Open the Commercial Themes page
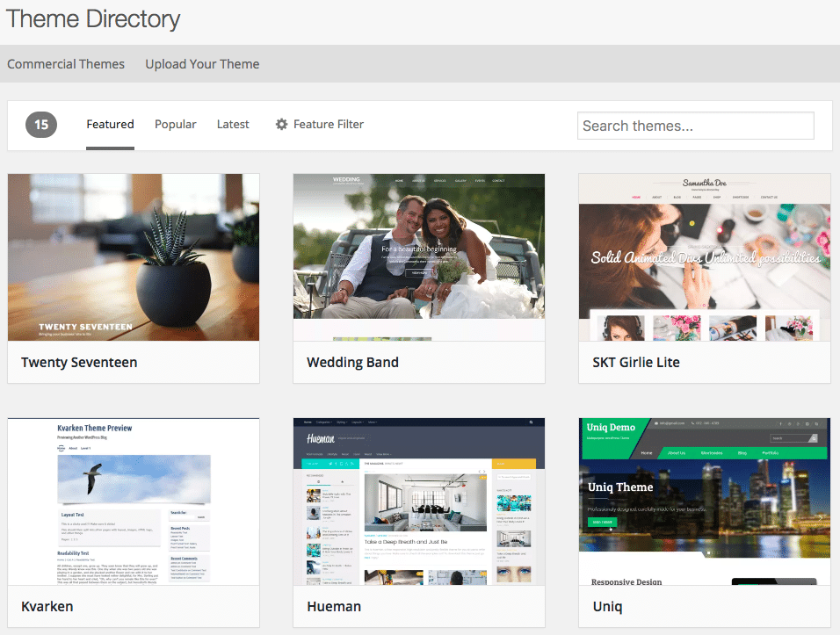This screenshot has width=840, height=635. coord(66,63)
